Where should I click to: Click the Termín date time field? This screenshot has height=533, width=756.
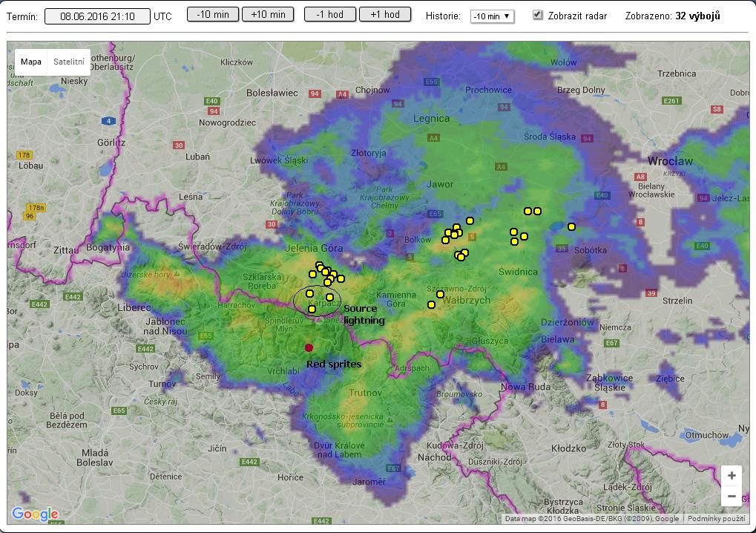pos(97,16)
